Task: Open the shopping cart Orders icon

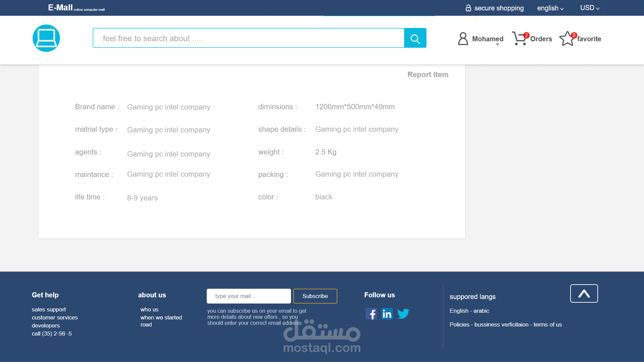Action: (x=519, y=39)
